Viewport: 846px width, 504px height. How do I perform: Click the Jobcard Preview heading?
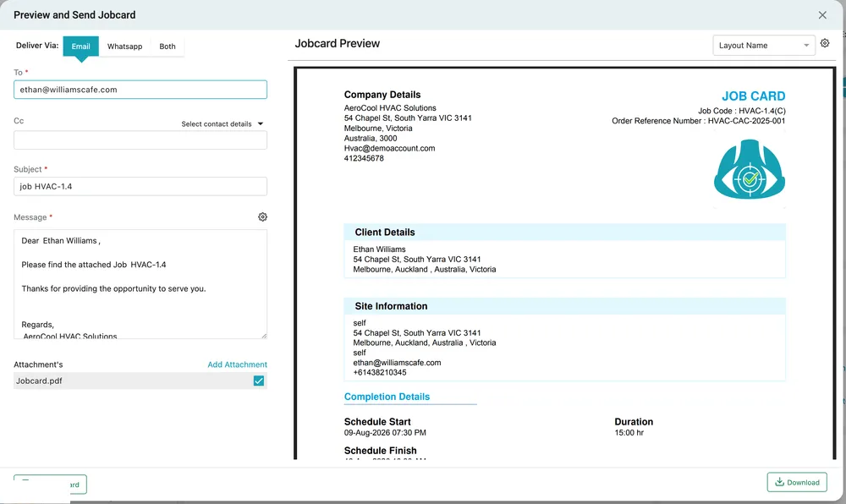tap(338, 44)
